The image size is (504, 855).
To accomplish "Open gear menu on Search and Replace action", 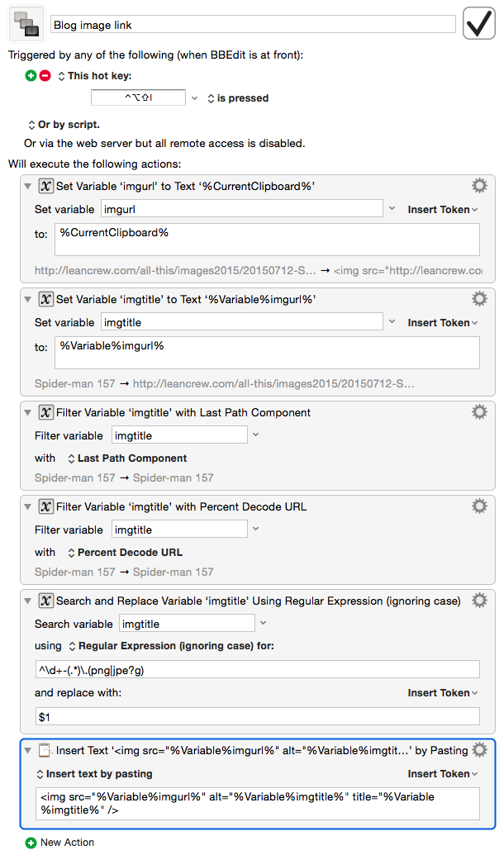I will 479,601.
